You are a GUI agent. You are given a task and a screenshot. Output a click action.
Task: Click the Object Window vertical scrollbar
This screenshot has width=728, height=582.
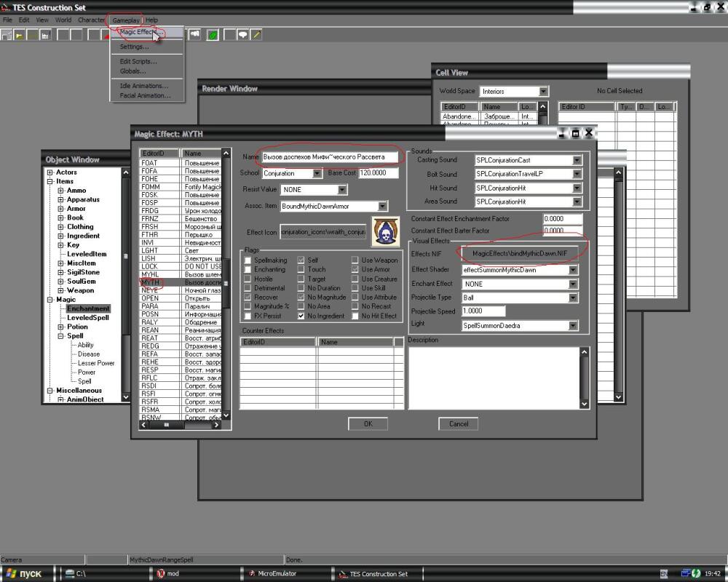tap(125, 285)
